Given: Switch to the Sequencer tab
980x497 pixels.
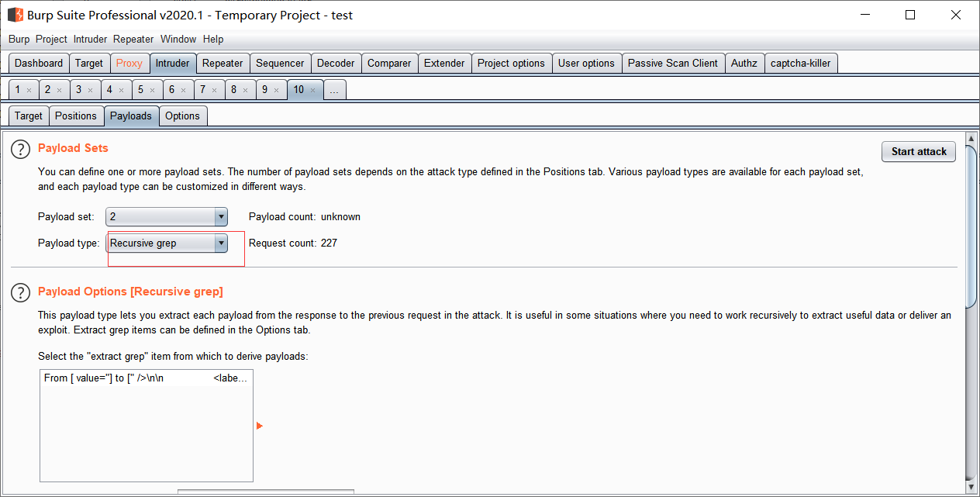Looking at the screenshot, I should [281, 64].
